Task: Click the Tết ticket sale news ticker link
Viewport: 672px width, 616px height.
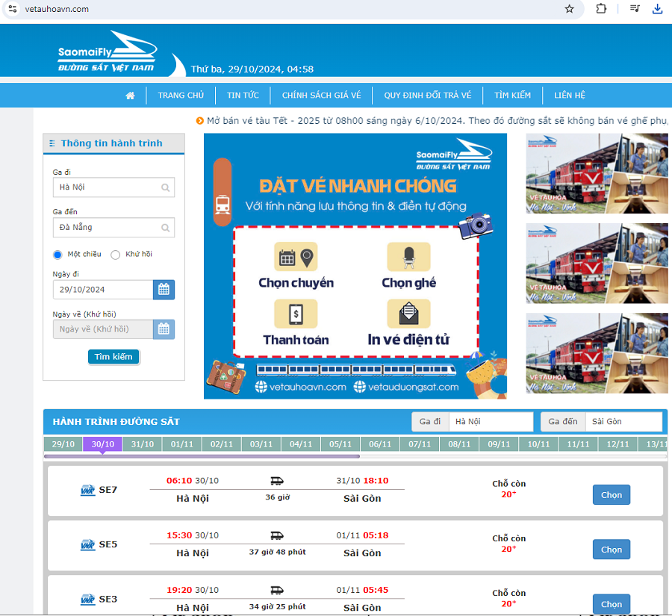Action: 437,121
